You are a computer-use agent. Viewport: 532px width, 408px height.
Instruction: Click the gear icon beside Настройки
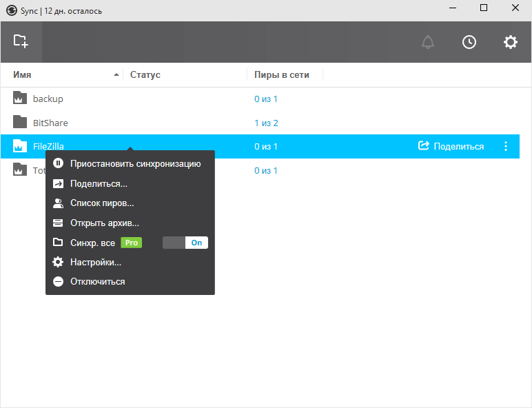(x=58, y=262)
